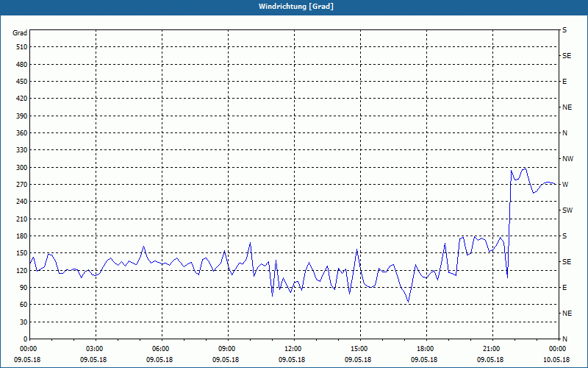Click the 21:00 time axis label
The width and height of the screenshot is (588, 368).
492,349
